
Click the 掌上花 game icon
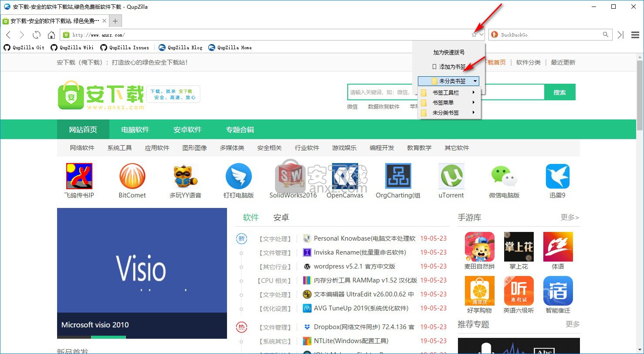tap(519, 247)
